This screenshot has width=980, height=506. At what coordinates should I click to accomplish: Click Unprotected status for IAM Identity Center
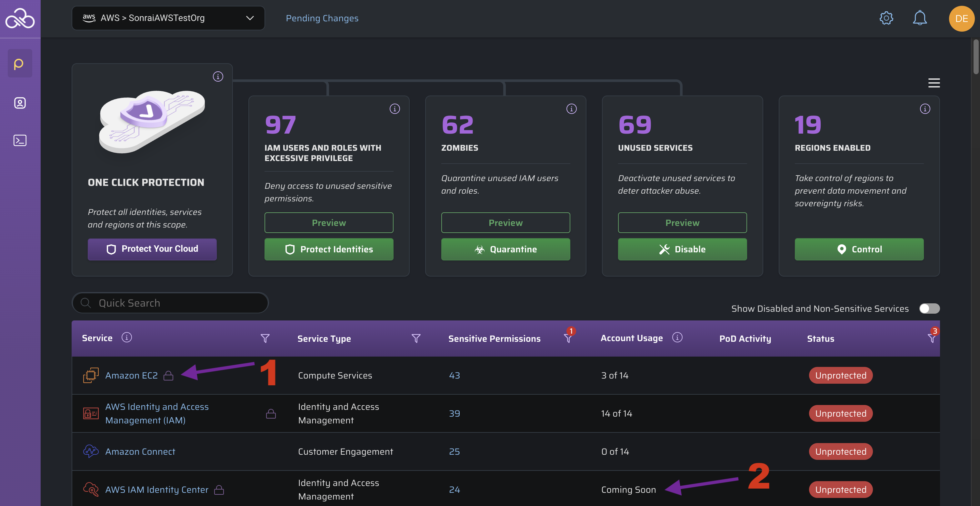tap(840, 490)
